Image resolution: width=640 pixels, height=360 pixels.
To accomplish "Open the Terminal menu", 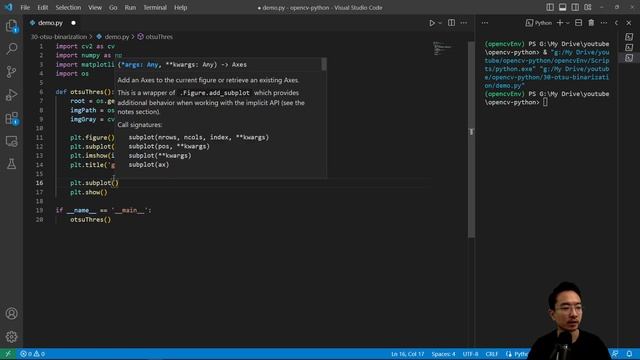I will pos(155,7).
